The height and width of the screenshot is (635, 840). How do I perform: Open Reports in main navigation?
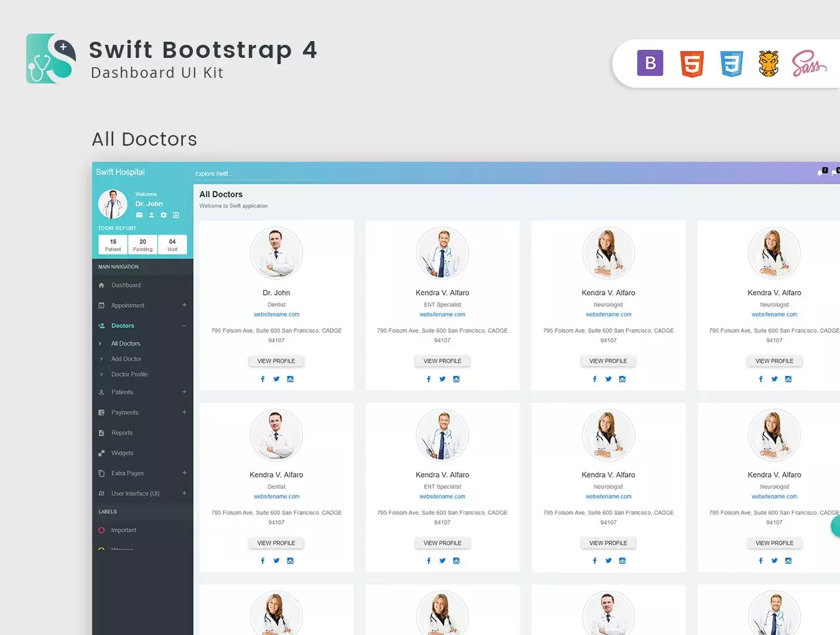pos(122,433)
